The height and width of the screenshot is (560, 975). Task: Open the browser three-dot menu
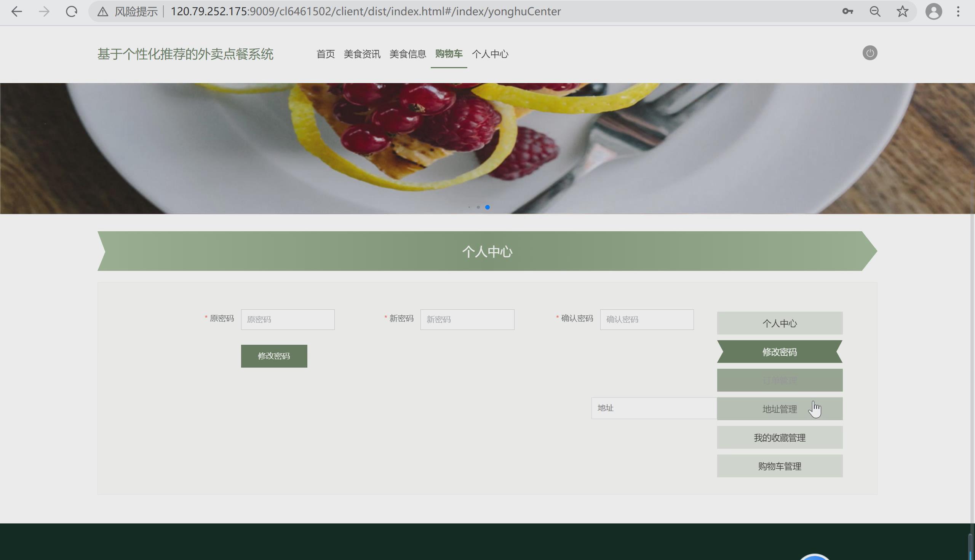(x=959, y=11)
